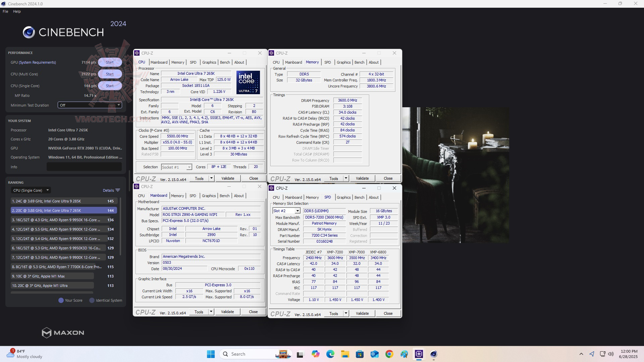This screenshot has width=644, height=362.
Task: Start the CPU (Multi Core) benchmark
Action: point(109,74)
